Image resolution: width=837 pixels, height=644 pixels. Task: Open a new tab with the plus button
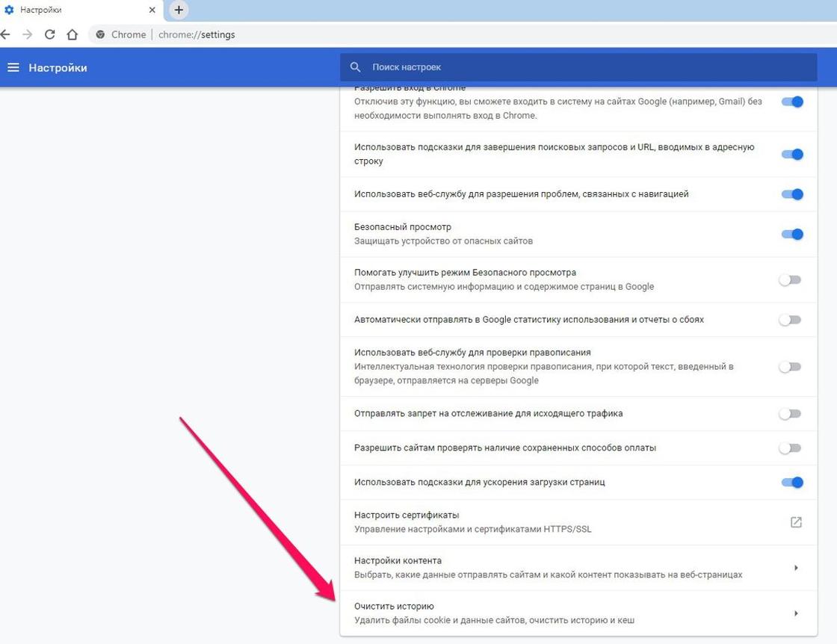[179, 10]
